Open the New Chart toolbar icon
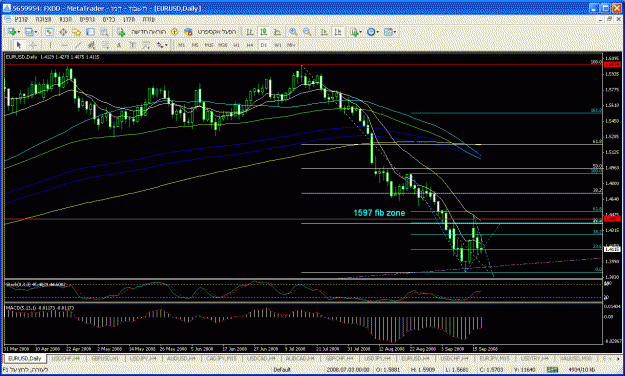625x376 pixels. 12,32
